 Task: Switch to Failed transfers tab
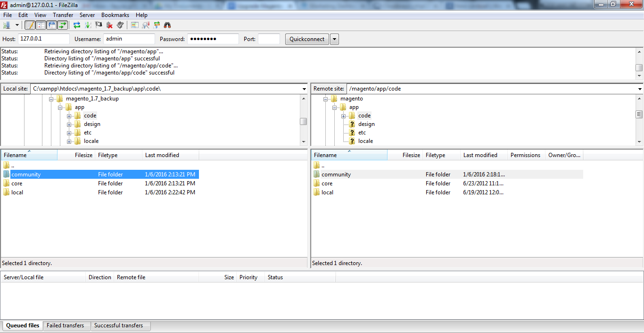66,325
